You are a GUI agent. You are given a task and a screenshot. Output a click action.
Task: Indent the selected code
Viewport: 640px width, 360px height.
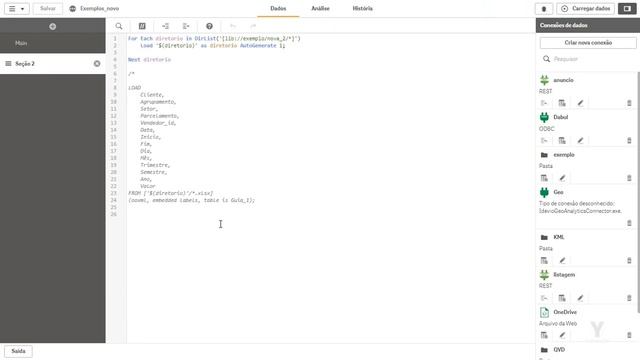165,26
